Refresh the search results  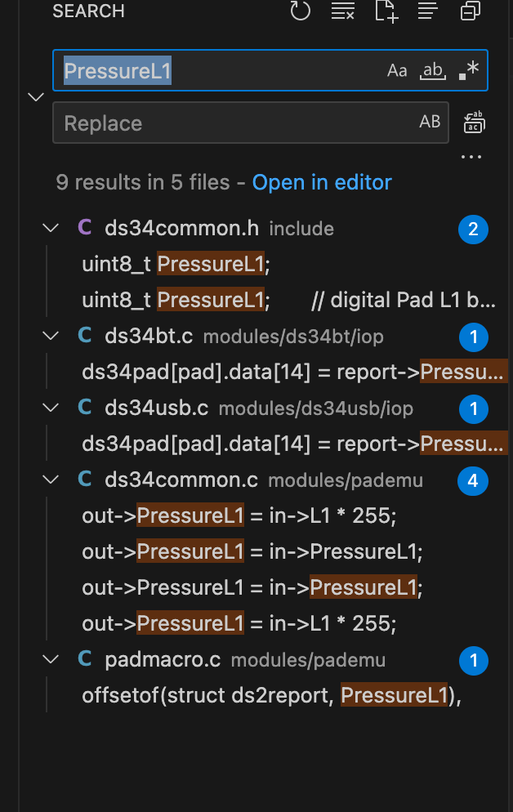(x=300, y=11)
